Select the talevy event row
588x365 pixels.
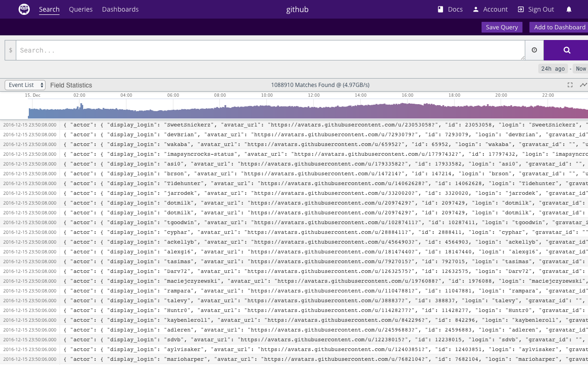point(294,300)
